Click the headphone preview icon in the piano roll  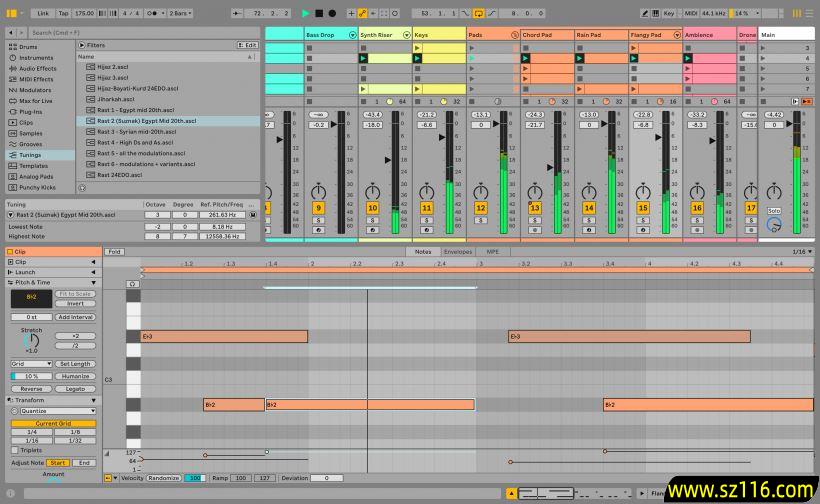tap(132, 283)
